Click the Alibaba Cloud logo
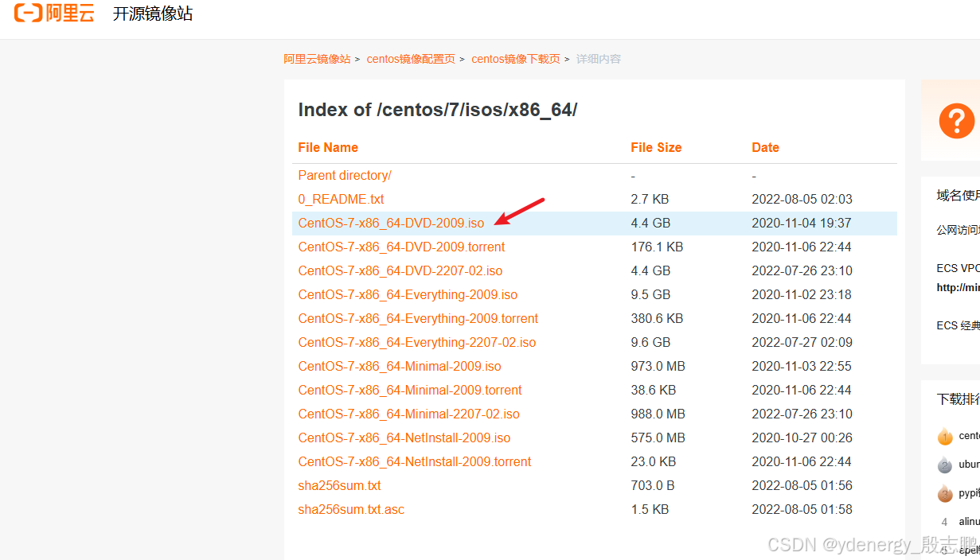980x560 pixels. (54, 13)
